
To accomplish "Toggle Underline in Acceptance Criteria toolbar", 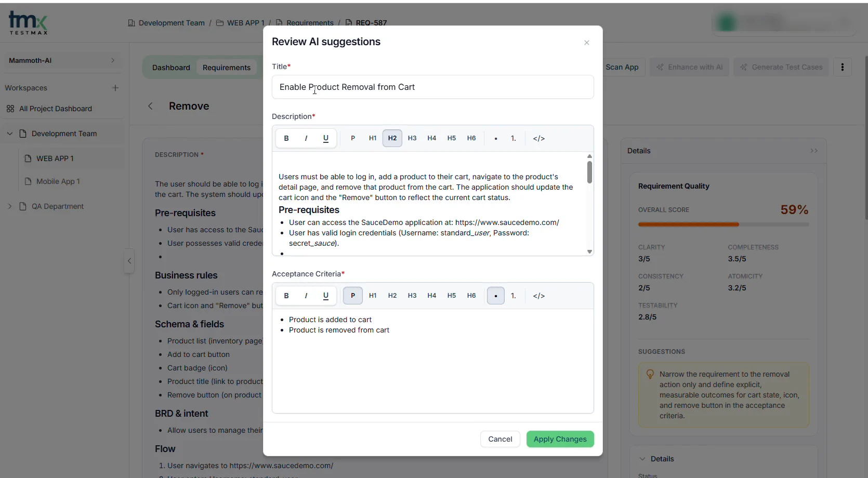I will [326, 296].
